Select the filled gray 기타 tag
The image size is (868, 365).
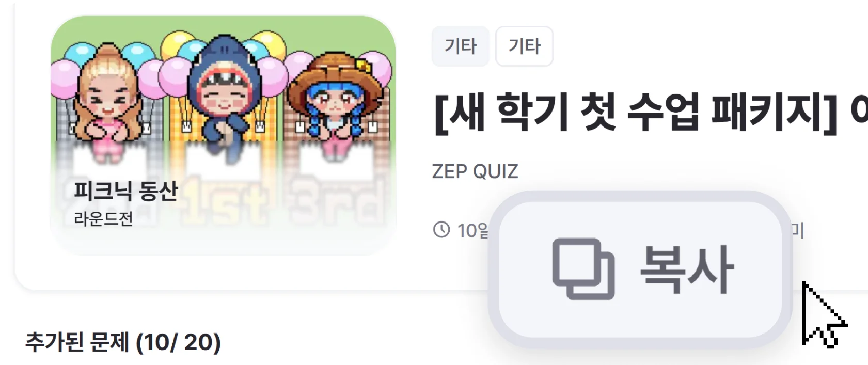coord(460,46)
